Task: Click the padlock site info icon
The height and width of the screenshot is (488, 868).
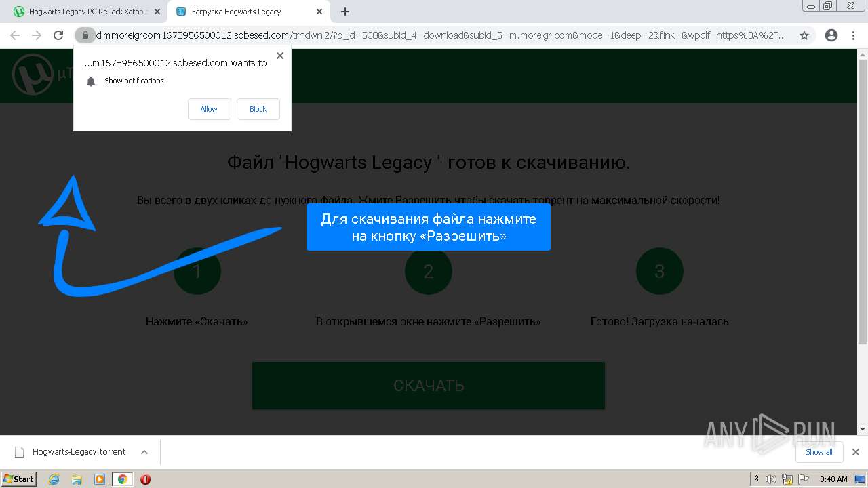Action: [85, 35]
